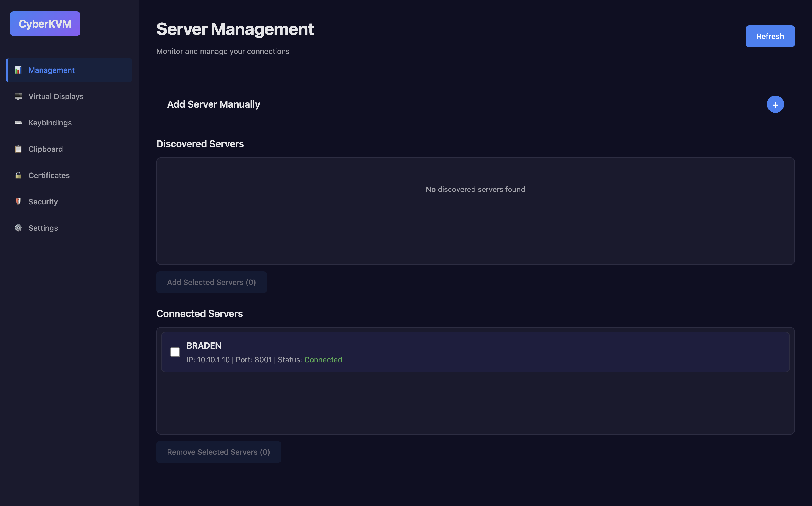
Task: Navigate to Certificates label
Action: point(49,175)
